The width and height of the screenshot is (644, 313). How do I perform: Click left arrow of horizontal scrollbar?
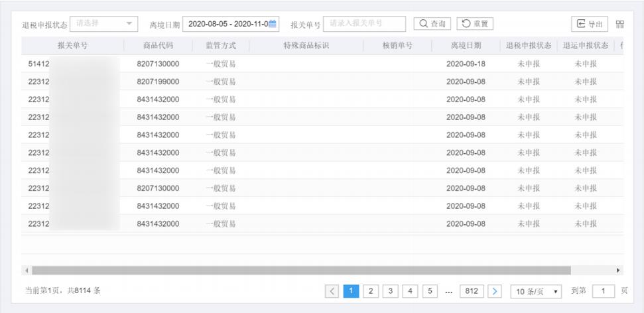pos(27,271)
